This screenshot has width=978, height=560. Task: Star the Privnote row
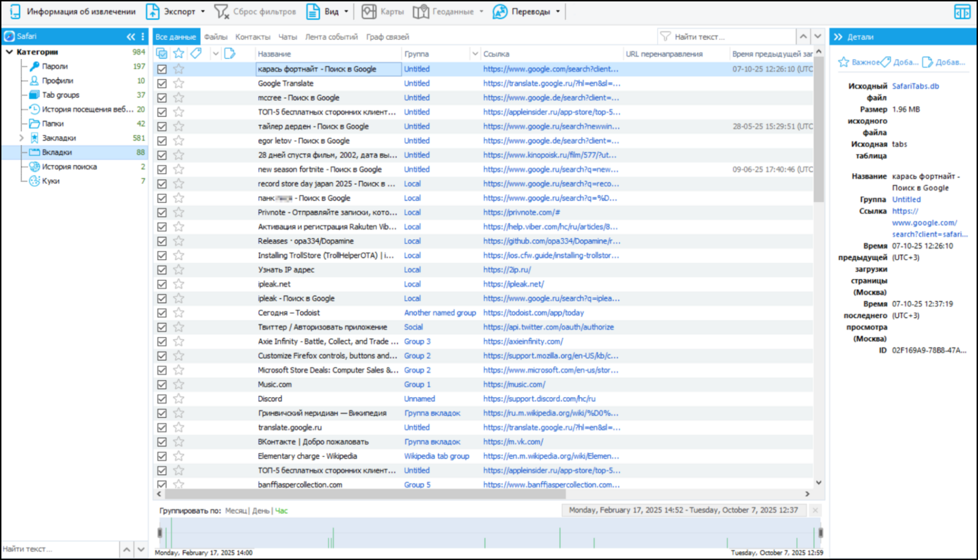click(179, 212)
